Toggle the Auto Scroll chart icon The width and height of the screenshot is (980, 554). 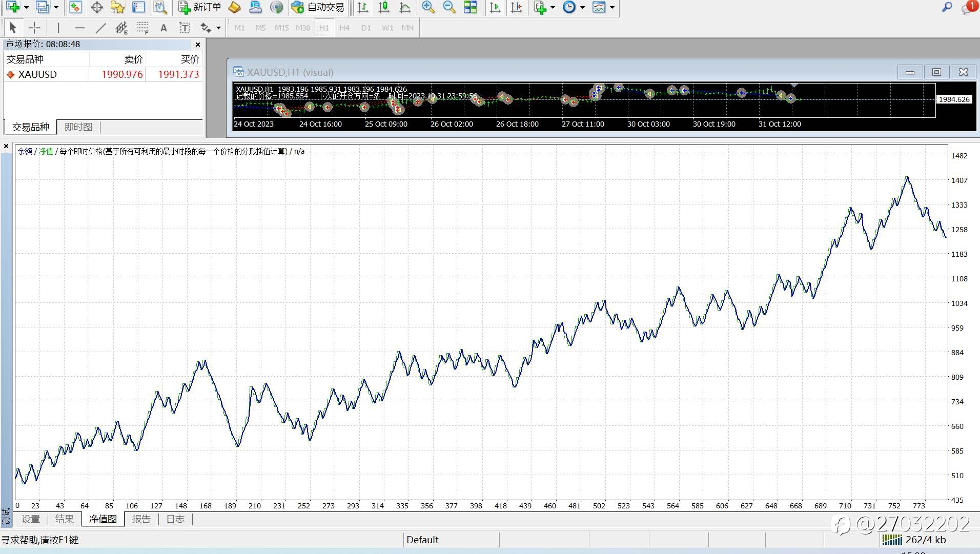tap(495, 7)
